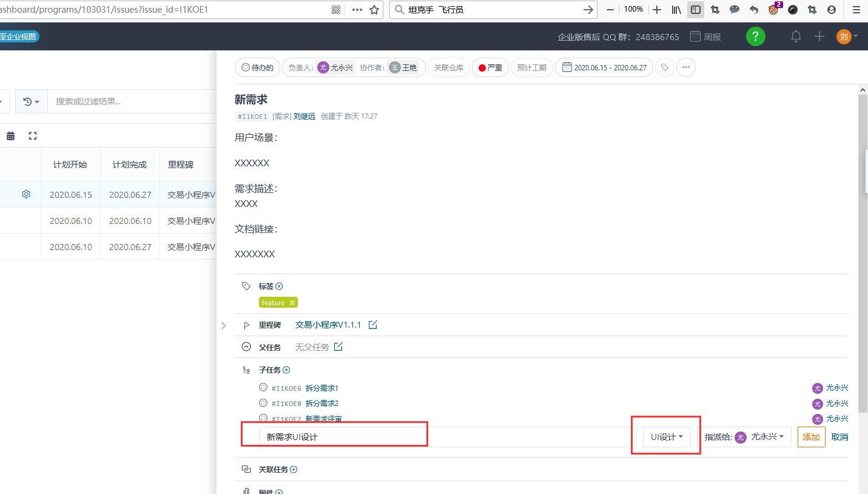Image resolution: width=868 pixels, height=494 pixels.
Task: Click the 负责人 尤永兴 assignee
Action: pyautogui.click(x=336, y=67)
